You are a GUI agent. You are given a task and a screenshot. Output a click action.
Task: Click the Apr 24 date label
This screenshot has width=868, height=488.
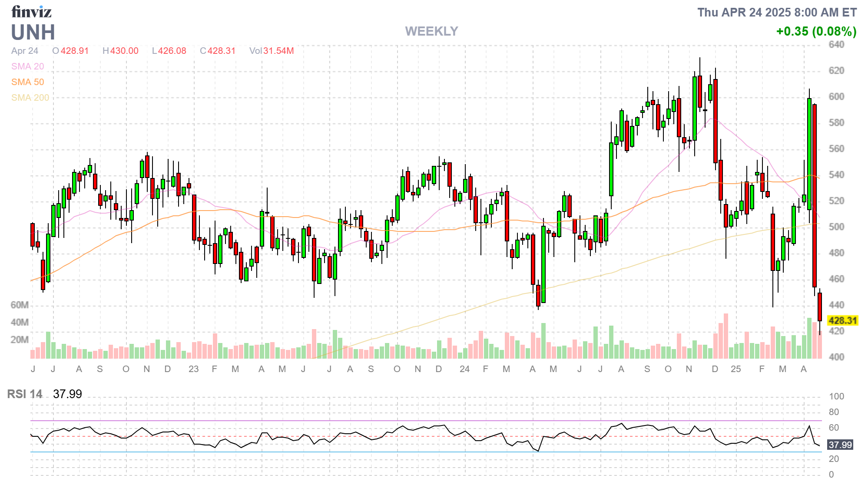pyautogui.click(x=25, y=51)
